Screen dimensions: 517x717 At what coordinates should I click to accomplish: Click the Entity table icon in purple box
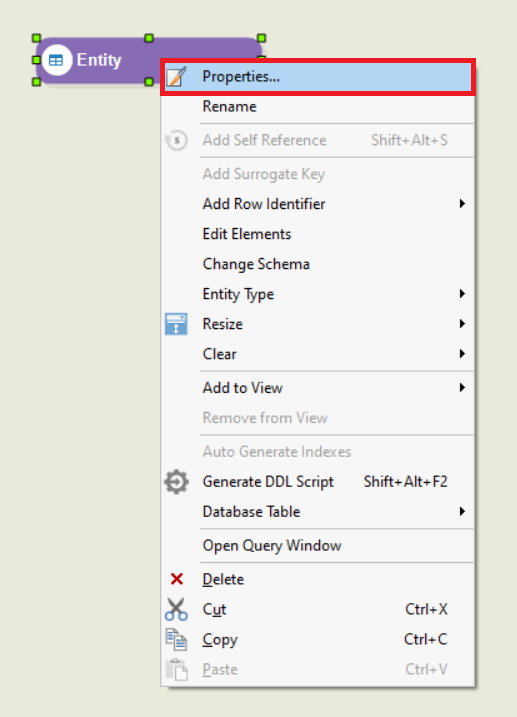[56, 60]
